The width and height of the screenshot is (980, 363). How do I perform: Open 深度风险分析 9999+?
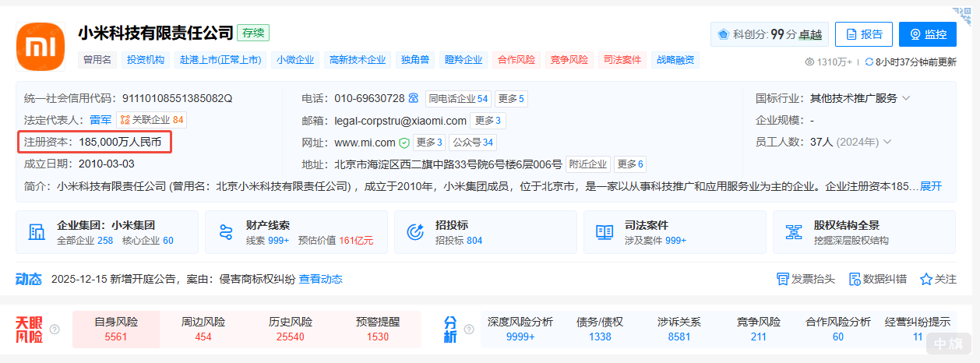pyautogui.click(x=520, y=330)
